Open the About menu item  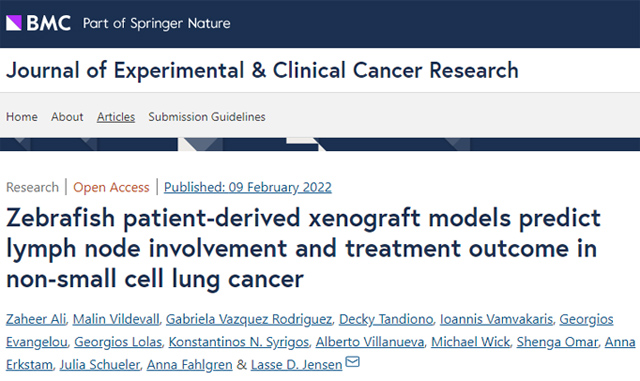67,117
